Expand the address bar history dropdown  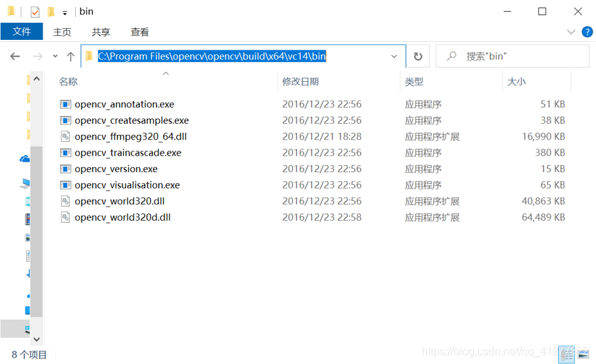394,56
